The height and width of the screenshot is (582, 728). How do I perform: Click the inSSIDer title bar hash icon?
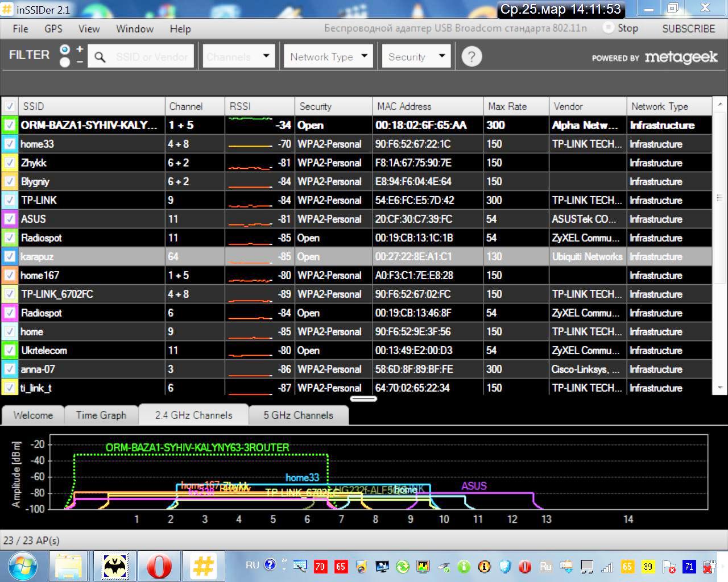pos(7,10)
